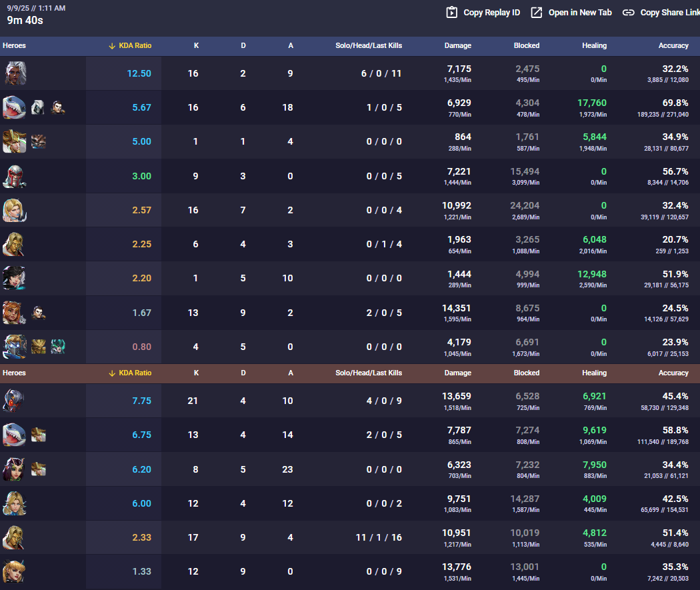700x590 pixels.
Task: Click sort arrow beside blue KDA Ratio header
Action: (x=112, y=46)
